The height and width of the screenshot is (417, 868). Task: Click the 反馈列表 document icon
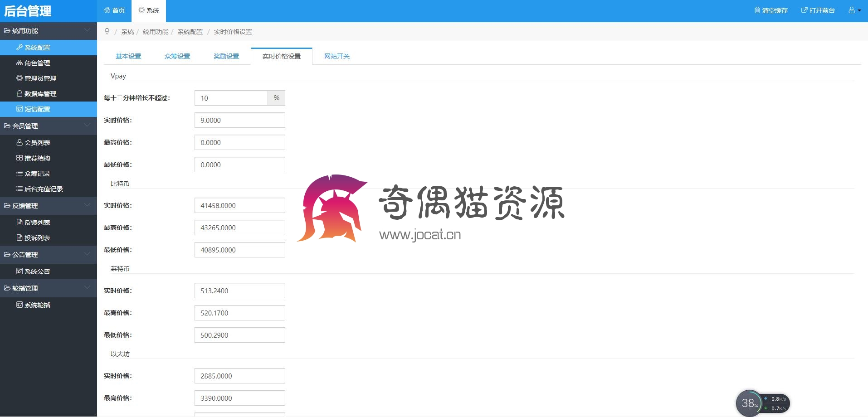click(20, 222)
